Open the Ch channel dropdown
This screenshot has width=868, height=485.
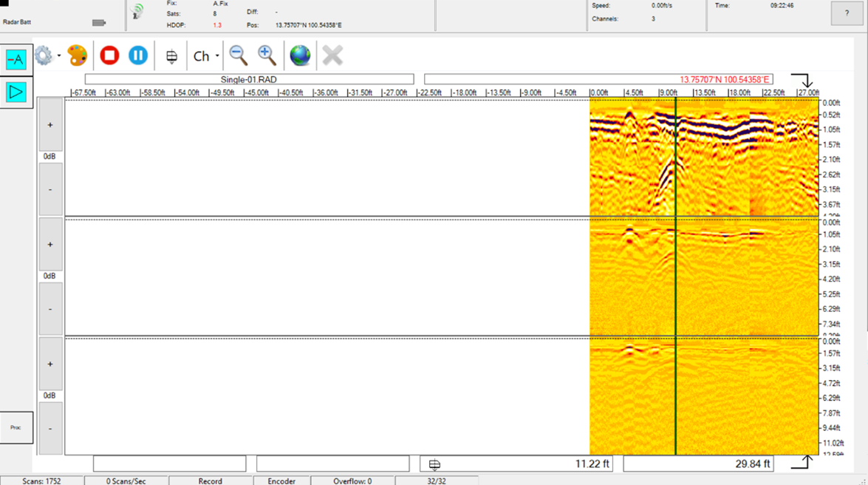(x=206, y=56)
